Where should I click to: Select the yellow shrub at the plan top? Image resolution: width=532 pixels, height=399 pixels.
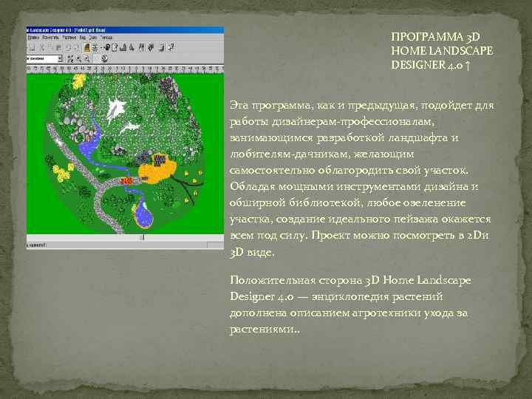click(79, 81)
